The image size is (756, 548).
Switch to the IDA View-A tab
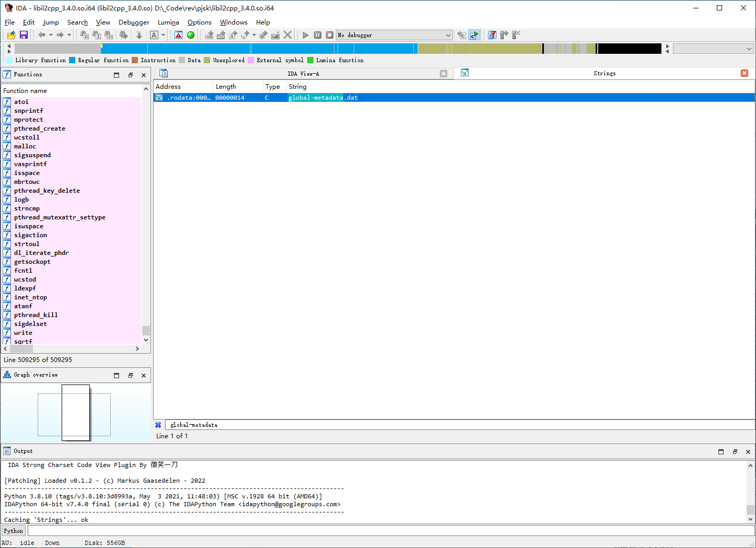pos(303,74)
